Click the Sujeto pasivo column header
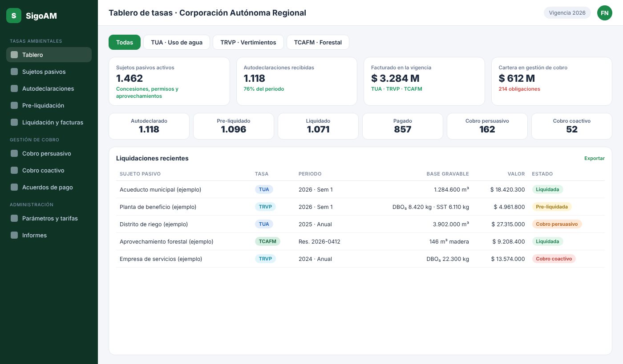Screen dimensions: 623x364 click(140, 174)
